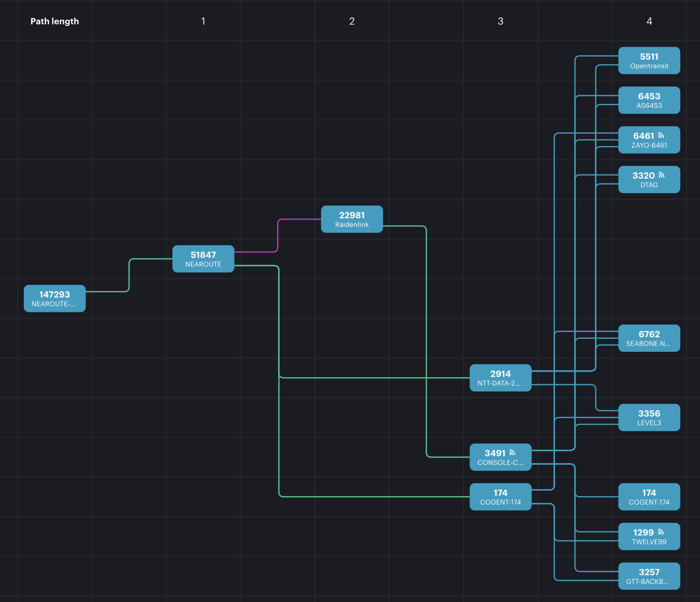This screenshot has width=700, height=602.
Task: Click the feed icon beside 1299
Action: [661, 532]
